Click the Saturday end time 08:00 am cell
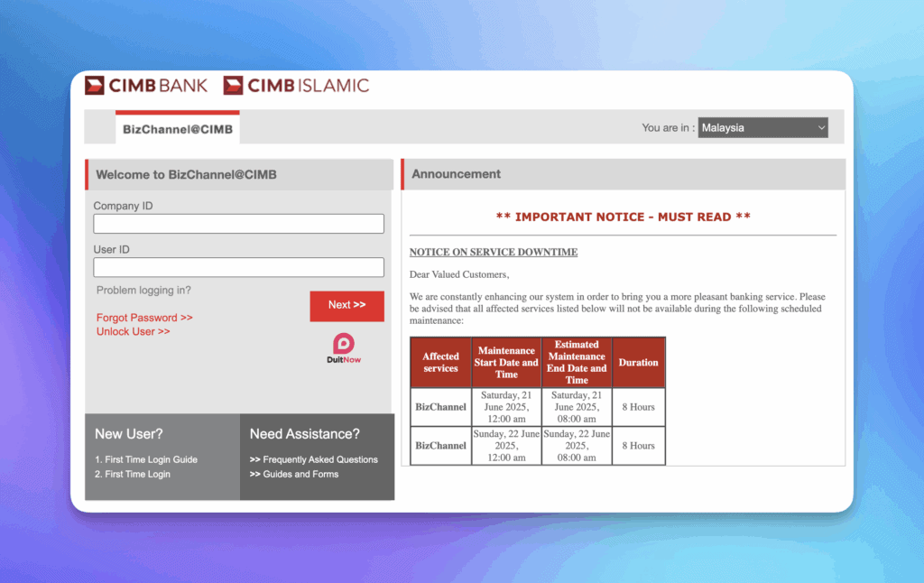 pyautogui.click(x=577, y=407)
